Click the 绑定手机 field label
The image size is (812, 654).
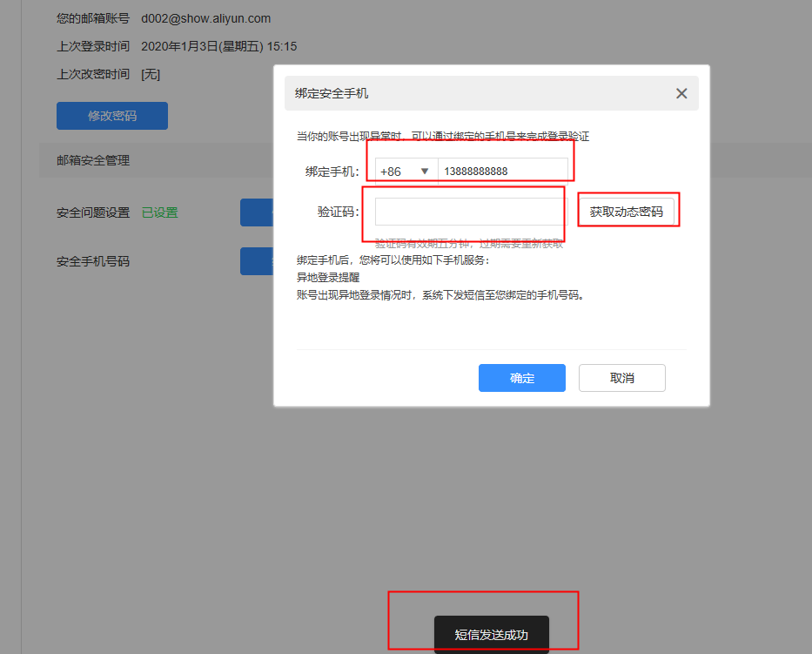coord(332,172)
